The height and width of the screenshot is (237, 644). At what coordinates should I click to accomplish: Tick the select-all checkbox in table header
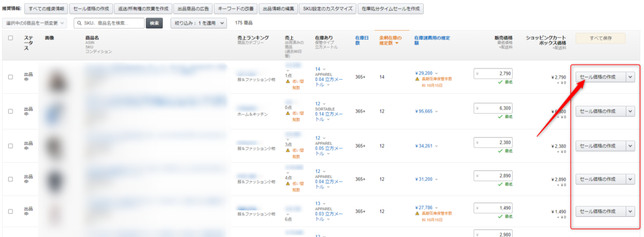coord(10,38)
